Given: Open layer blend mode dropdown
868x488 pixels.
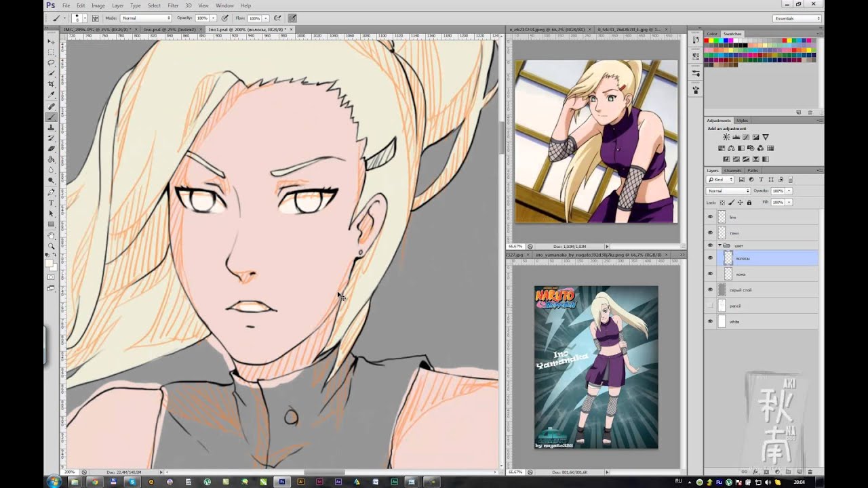Looking at the screenshot, I should 728,191.
